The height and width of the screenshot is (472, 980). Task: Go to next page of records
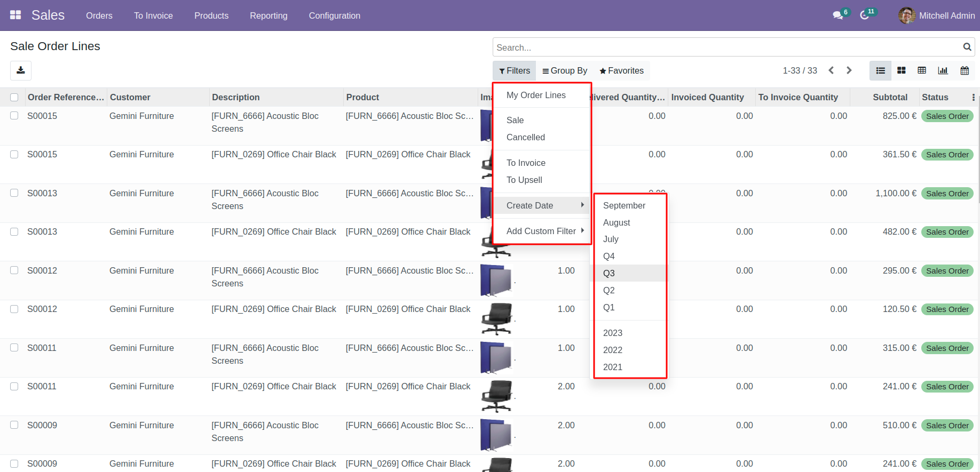tap(849, 70)
